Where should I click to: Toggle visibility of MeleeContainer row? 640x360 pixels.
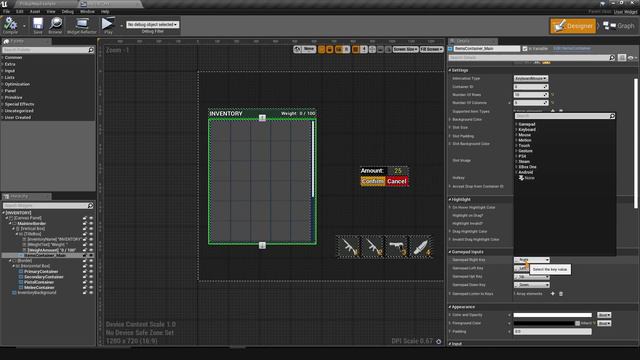coord(91,287)
